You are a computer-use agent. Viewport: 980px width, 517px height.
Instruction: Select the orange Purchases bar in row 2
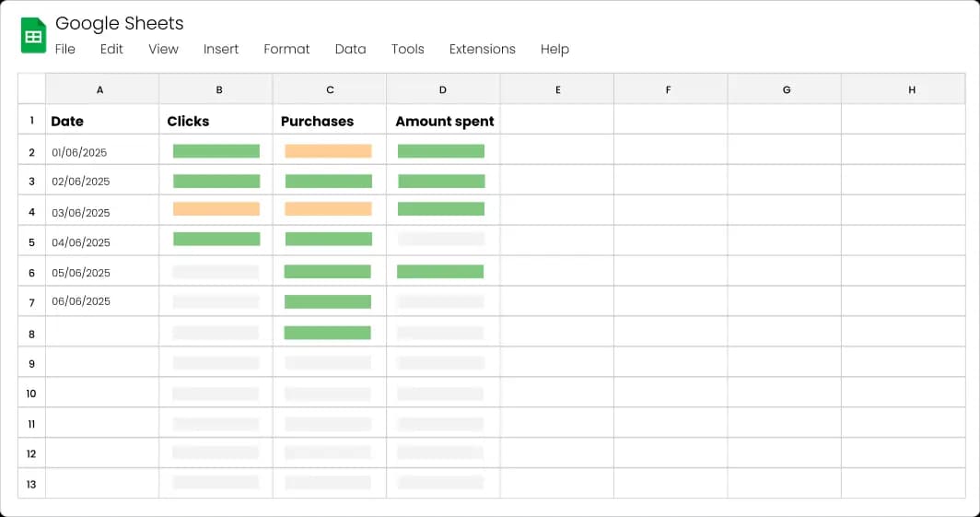tap(328, 151)
